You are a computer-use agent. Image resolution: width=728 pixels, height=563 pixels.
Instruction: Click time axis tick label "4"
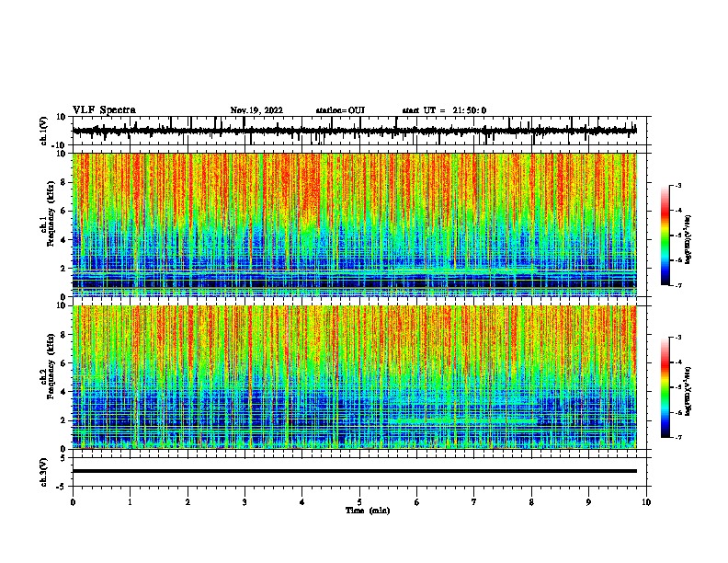coord(302,502)
